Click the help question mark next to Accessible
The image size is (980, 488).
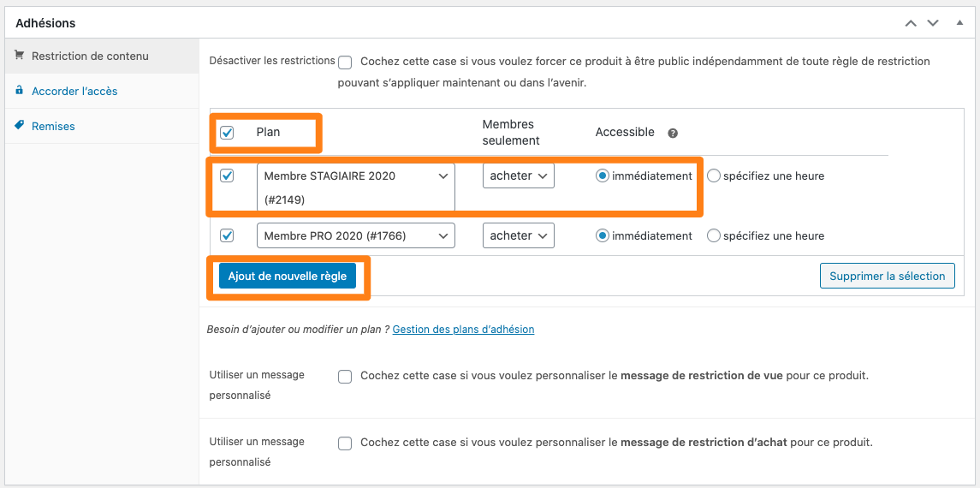point(673,133)
